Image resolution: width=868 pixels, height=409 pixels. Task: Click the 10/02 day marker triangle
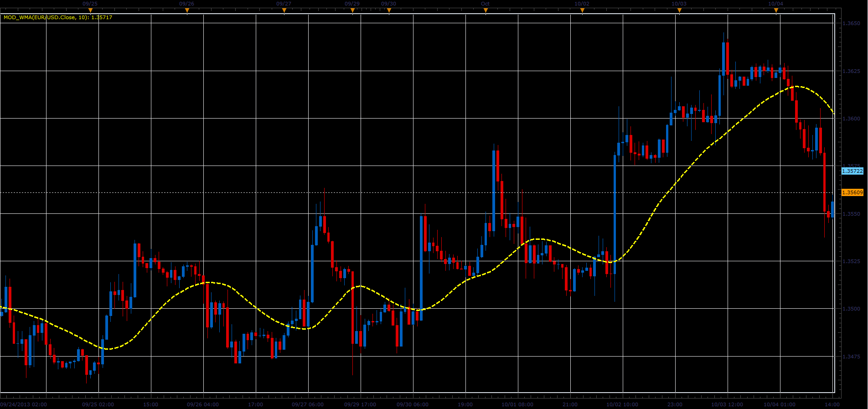[x=582, y=10]
